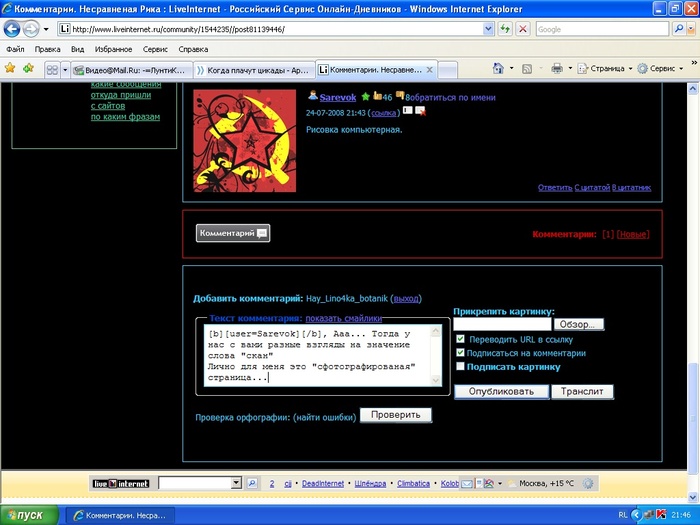700x525 pixels.
Task: Toggle Переводить URL в ссылку checkbox
Action: (460, 339)
